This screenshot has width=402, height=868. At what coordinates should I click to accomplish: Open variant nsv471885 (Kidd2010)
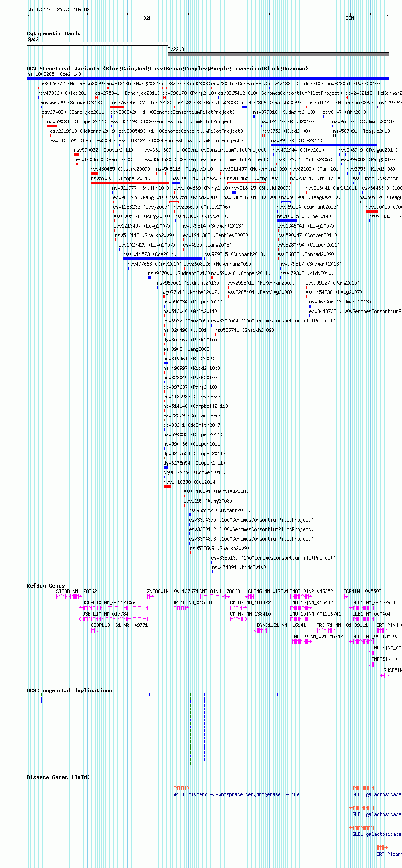(296, 84)
